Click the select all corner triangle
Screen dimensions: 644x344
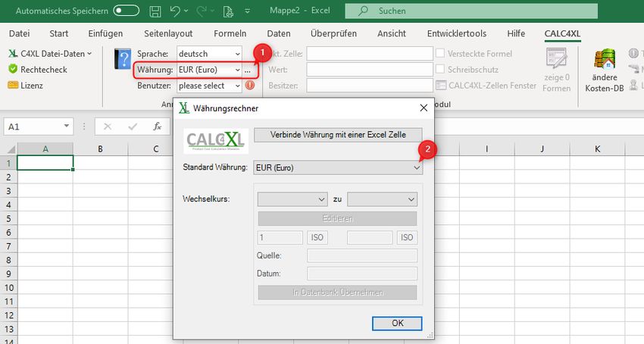pyautogui.click(x=11, y=149)
